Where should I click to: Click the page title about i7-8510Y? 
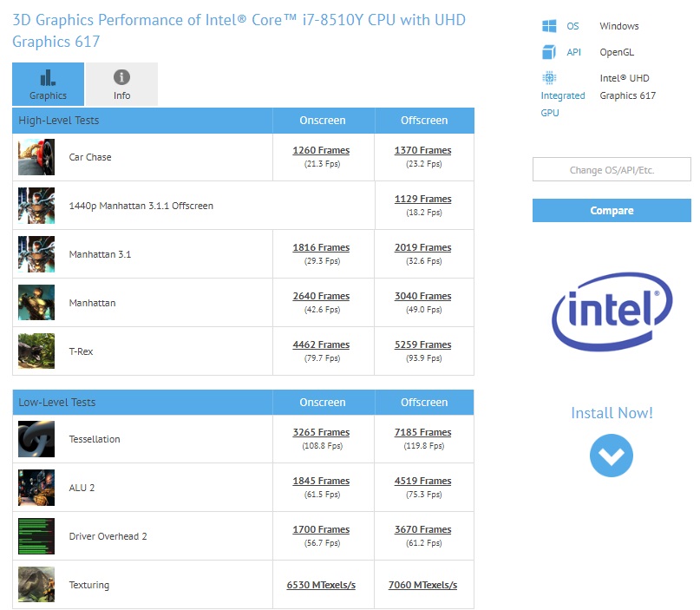click(x=239, y=30)
